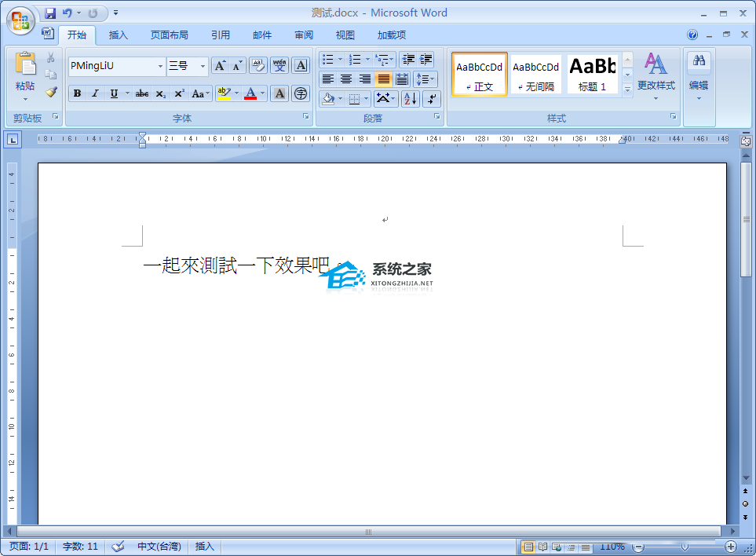This screenshot has height=556, width=756.
Task: Toggle show paragraph marks
Action: (x=432, y=99)
